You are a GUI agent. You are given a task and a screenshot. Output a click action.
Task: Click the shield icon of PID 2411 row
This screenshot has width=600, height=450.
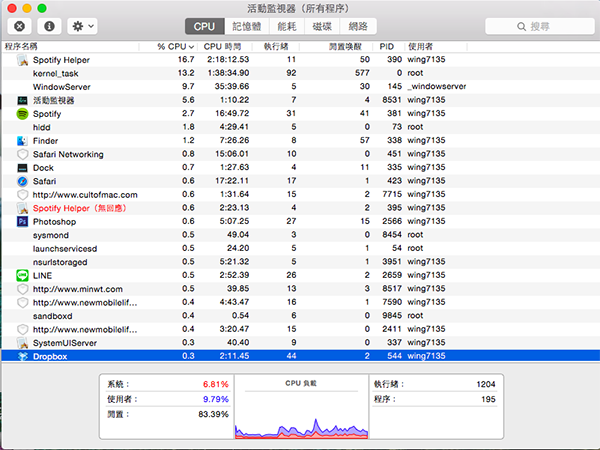[23, 329]
